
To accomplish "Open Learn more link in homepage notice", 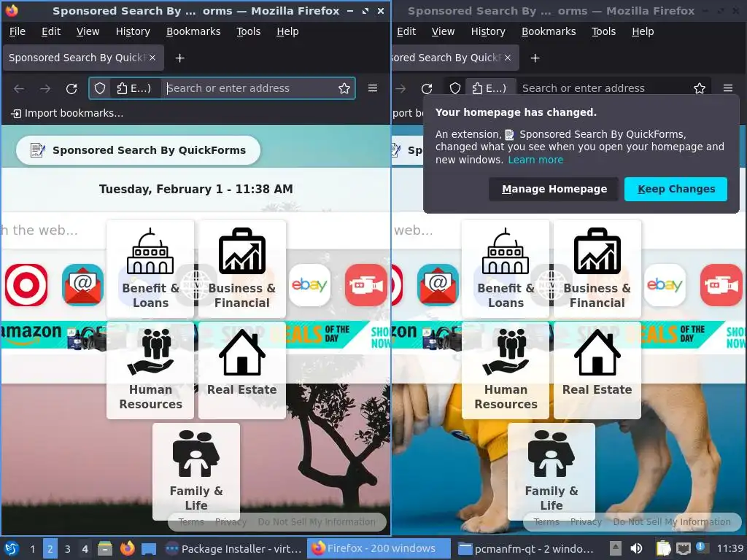I will click(535, 160).
